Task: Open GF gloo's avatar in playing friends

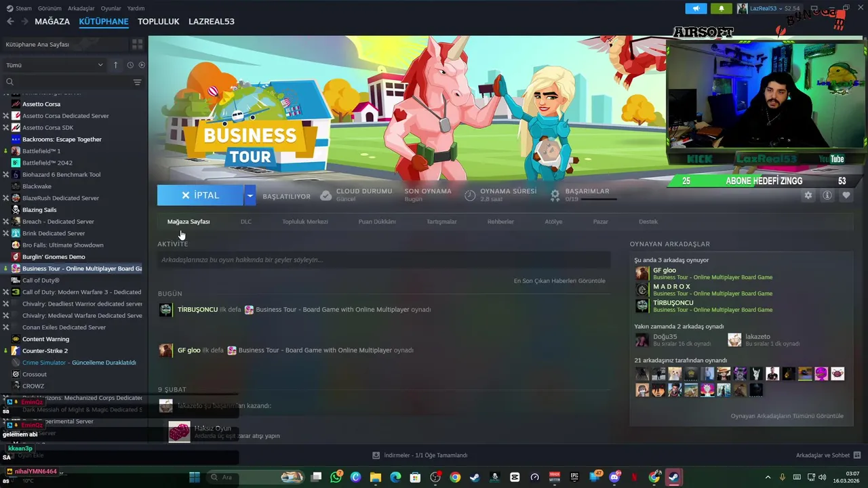Action: tap(642, 273)
